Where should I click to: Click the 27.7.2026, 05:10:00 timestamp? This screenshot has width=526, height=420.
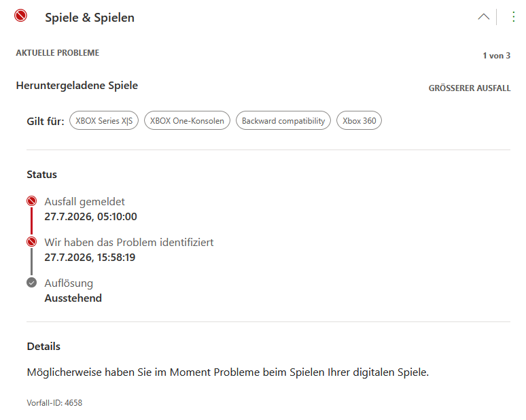pyautogui.click(x=90, y=217)
